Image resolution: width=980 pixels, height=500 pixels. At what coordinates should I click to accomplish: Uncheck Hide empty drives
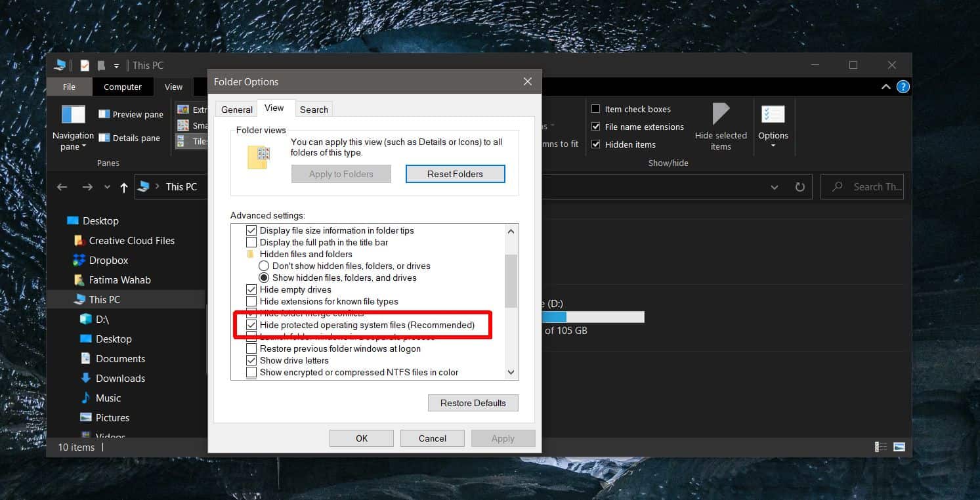[251, 289]
